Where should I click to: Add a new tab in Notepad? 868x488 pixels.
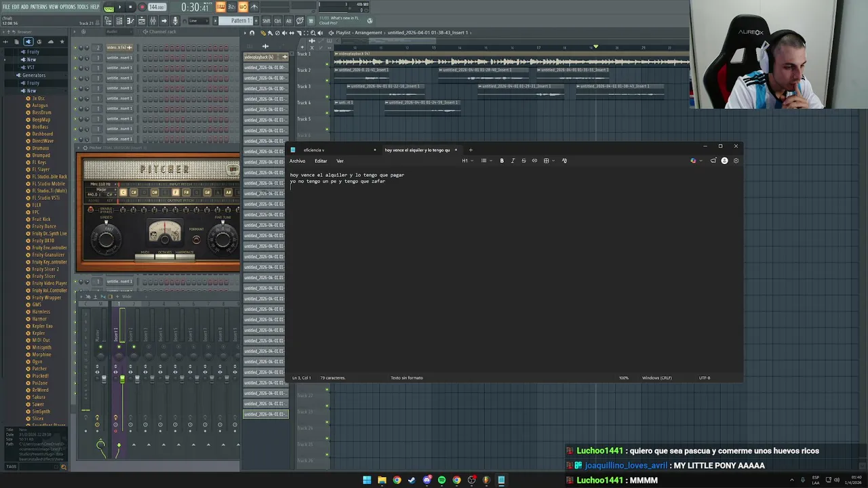click(471, 150)
